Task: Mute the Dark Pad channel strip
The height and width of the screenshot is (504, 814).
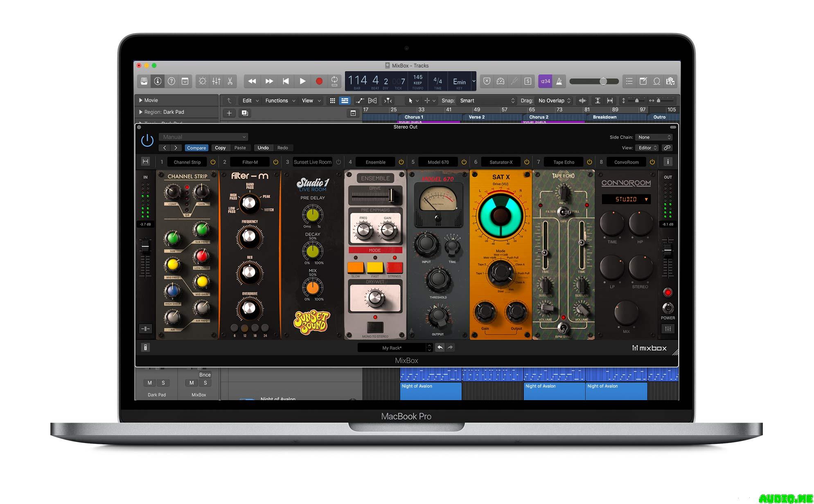Action: click(149, 383)
